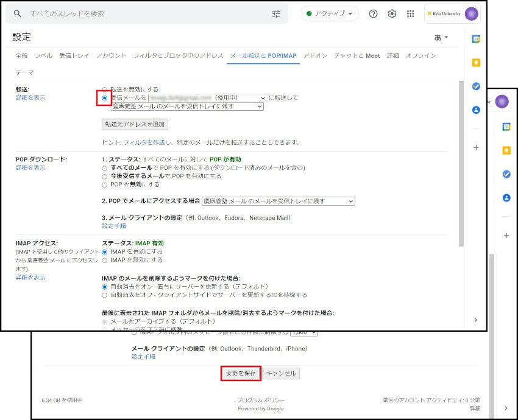Open the アクティブ status dropdown
The height and width of the screenshot is (420, 518).
pos(330,13)
